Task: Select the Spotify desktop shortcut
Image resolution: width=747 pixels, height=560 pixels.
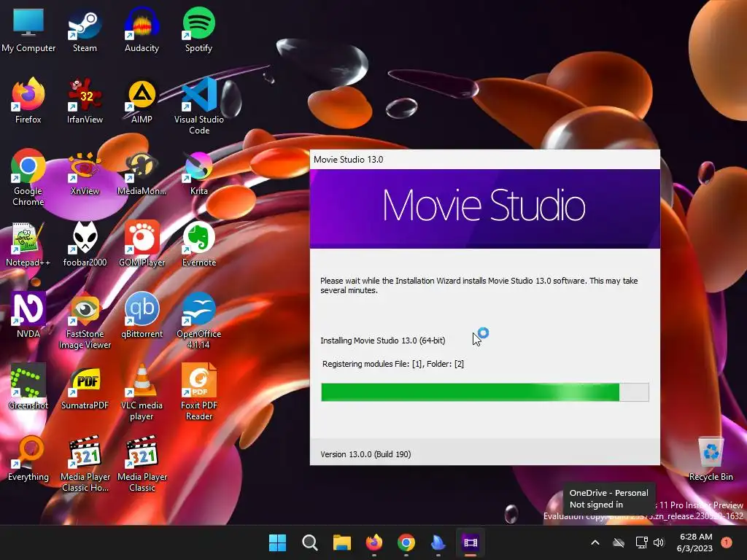Action: pos(198,29)
